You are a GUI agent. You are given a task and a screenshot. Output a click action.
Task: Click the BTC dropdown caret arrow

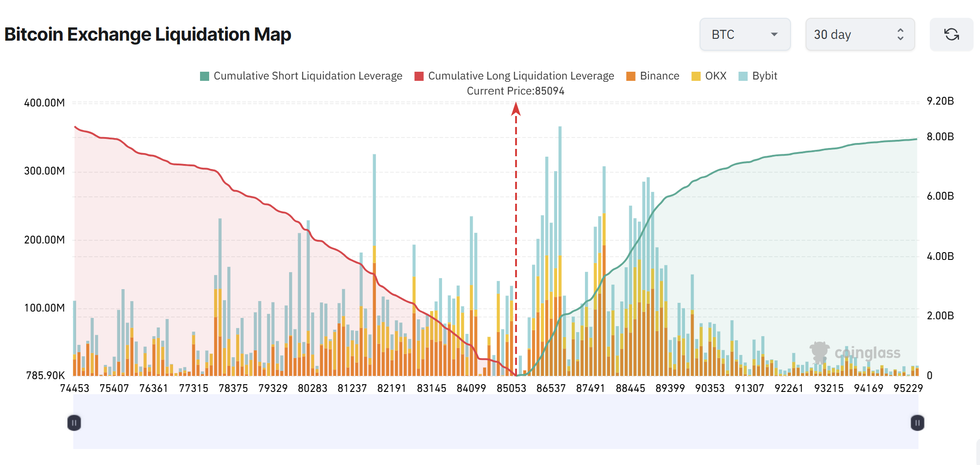[774, 35]
